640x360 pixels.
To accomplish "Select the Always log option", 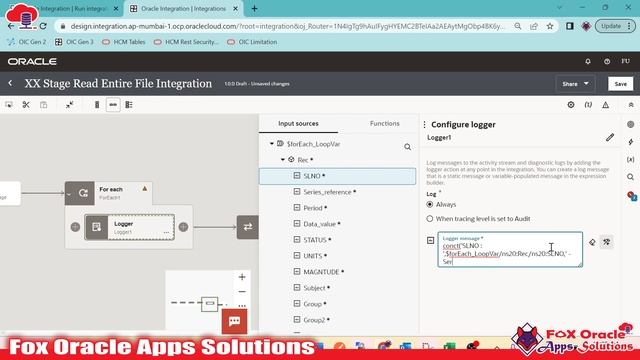I will 430,204.
